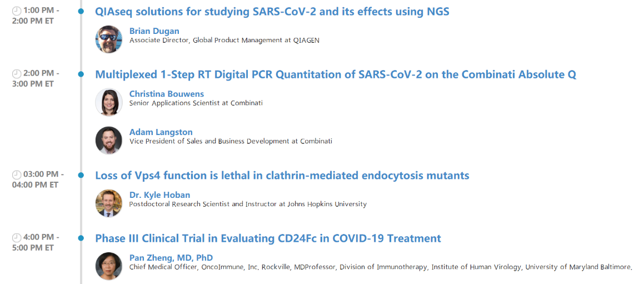The image size is (644, 284).
Task: Click the clock icon beside 4:00 PM
Action: pos(17,238)
